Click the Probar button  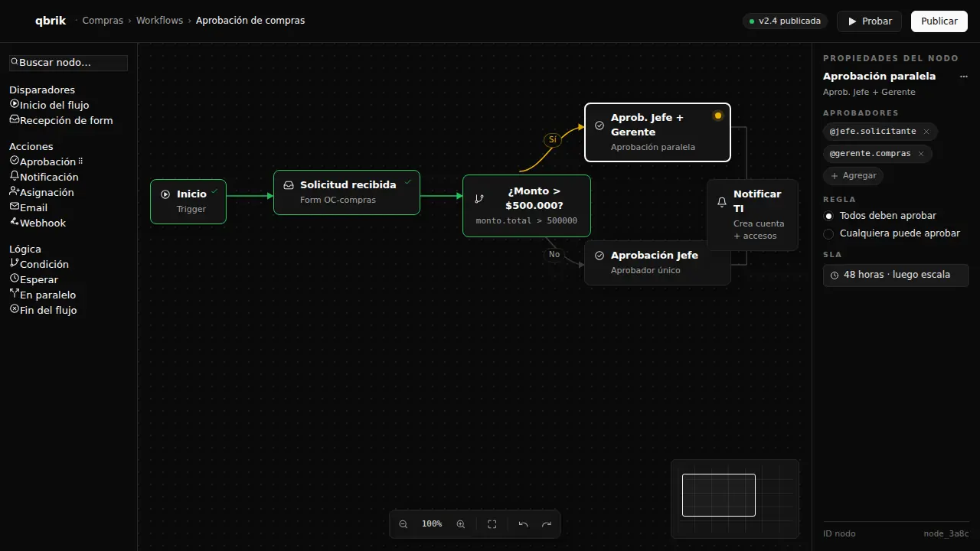[869, 21]
